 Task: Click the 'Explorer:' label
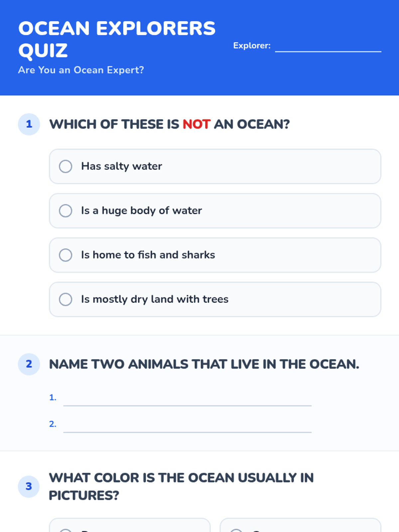pyautogui.click(x=252, y=46)
